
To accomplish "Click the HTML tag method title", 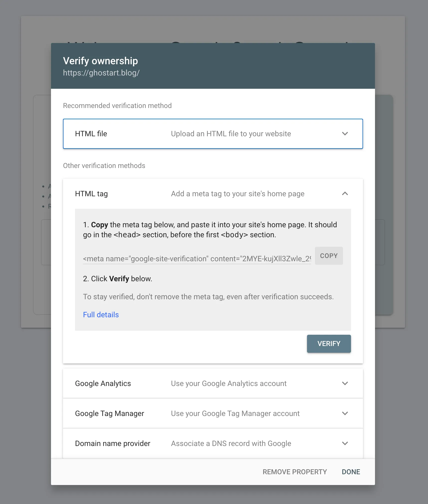I will [91, 194].
